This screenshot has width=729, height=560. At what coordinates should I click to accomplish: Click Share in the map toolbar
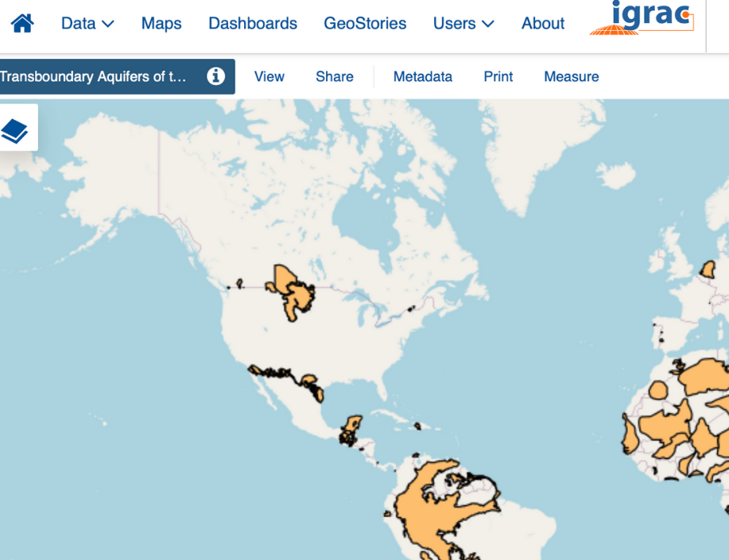[x=334, y=76]
